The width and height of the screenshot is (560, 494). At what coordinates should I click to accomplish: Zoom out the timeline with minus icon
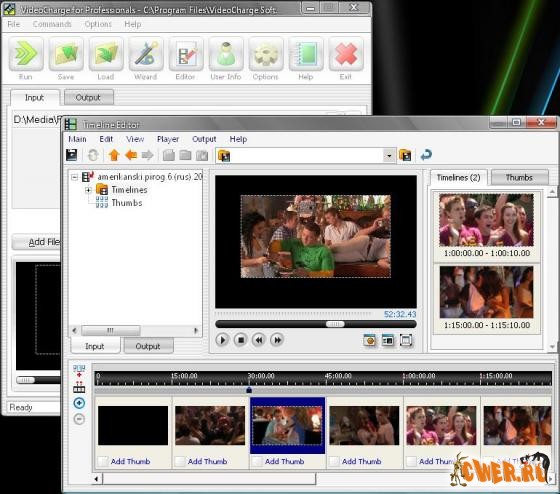[79, 419]
